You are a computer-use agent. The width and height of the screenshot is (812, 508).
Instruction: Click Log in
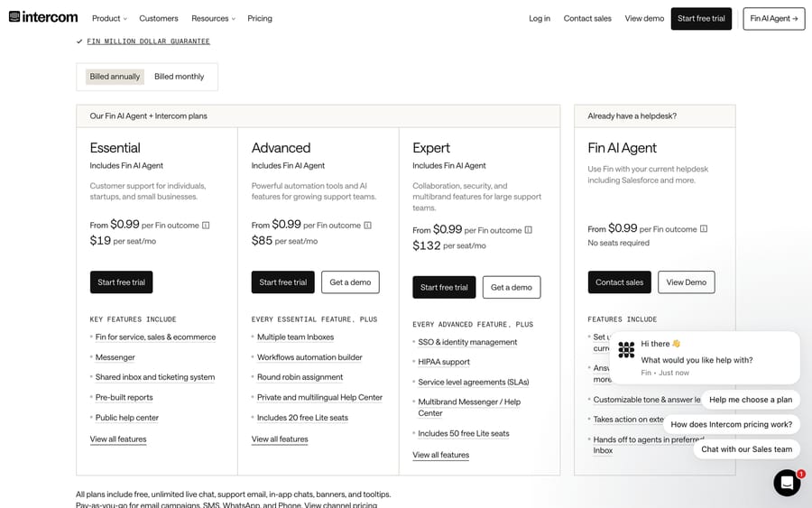[x=540, y=18]
